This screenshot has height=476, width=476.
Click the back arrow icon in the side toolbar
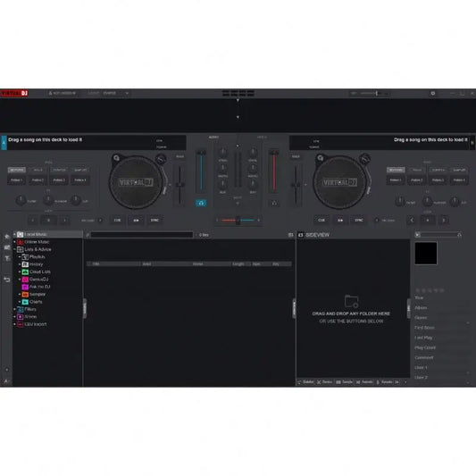(6, 280)
